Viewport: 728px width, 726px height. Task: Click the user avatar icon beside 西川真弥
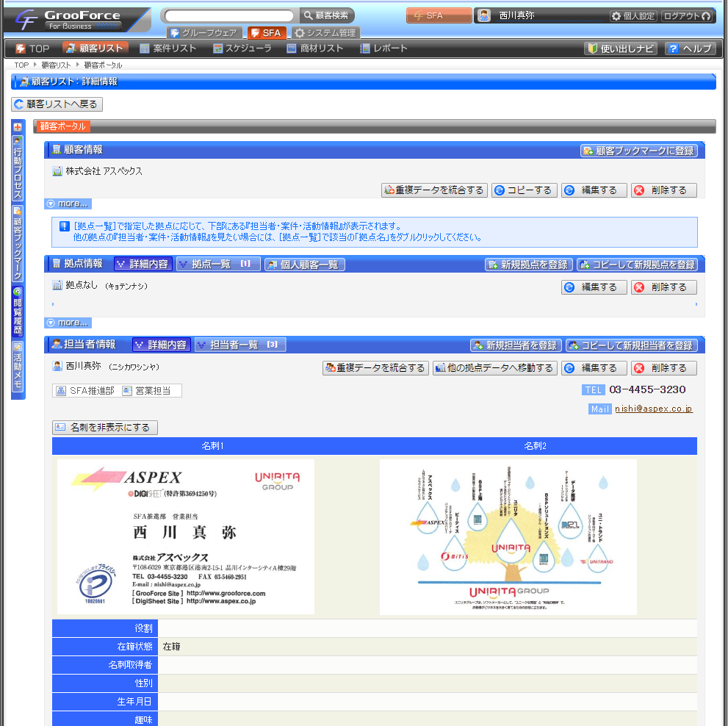click(484, 15)
